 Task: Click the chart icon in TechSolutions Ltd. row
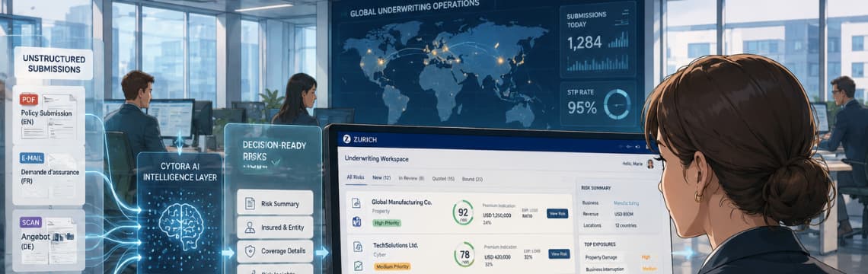tap(358, 266)
